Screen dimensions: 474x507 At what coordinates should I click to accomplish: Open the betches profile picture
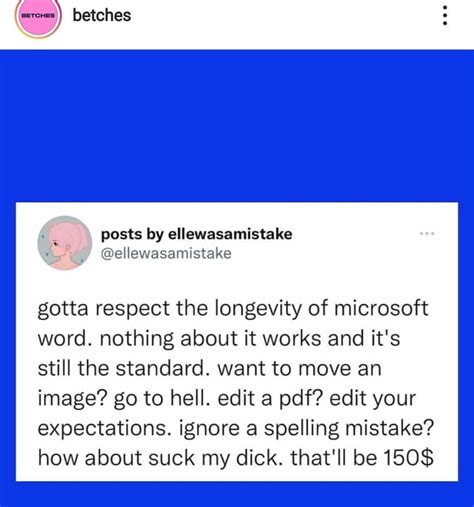click(38, 16)
